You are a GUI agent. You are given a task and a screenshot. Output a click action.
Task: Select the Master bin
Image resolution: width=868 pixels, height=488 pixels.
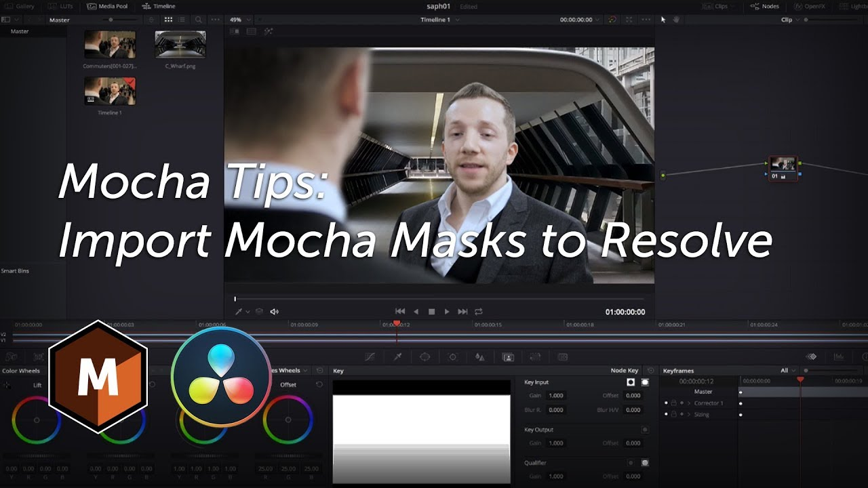click(x=20, y=31)
